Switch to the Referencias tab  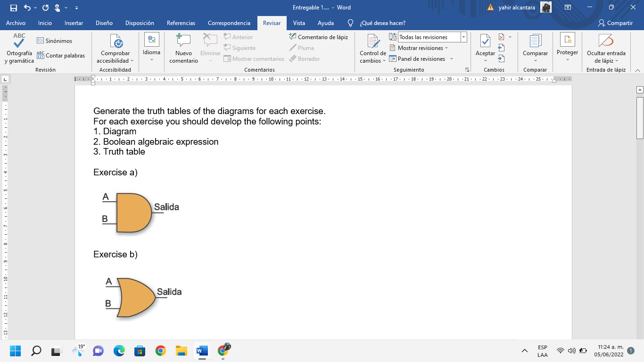tap(181, 23)
